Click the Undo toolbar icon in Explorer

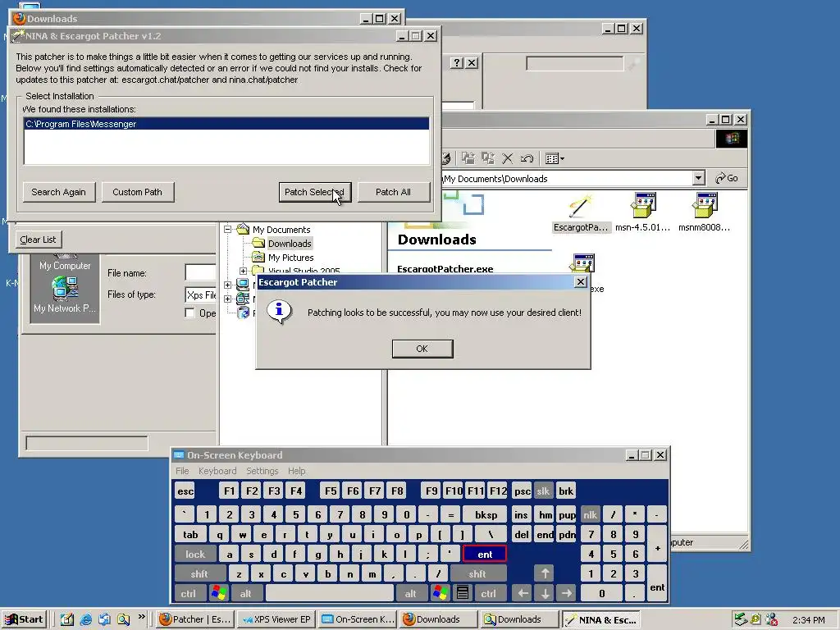pos(527,158)
